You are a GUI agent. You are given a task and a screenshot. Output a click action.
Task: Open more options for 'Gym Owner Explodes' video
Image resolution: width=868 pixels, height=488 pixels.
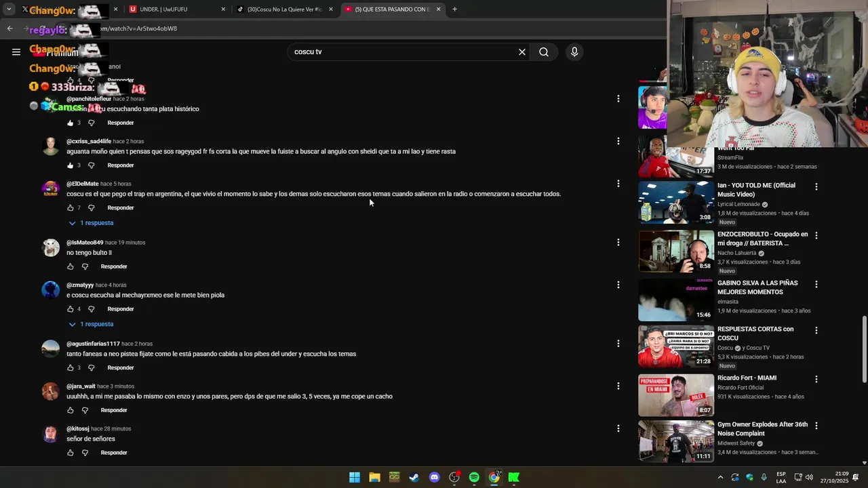pos(816,426)
